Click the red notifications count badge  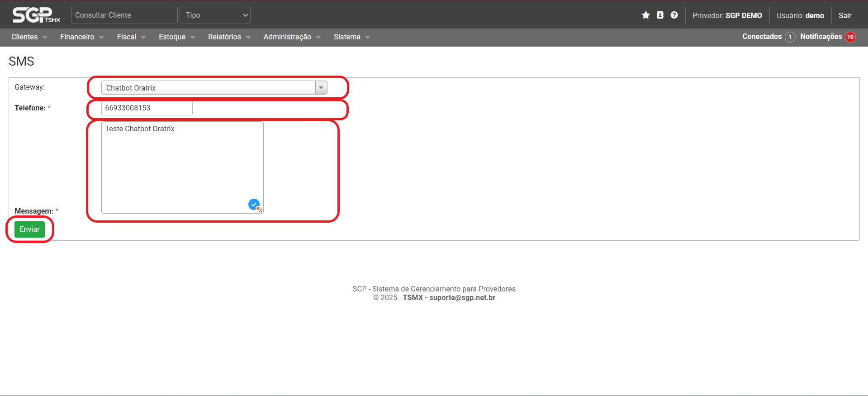click(850, 37)
